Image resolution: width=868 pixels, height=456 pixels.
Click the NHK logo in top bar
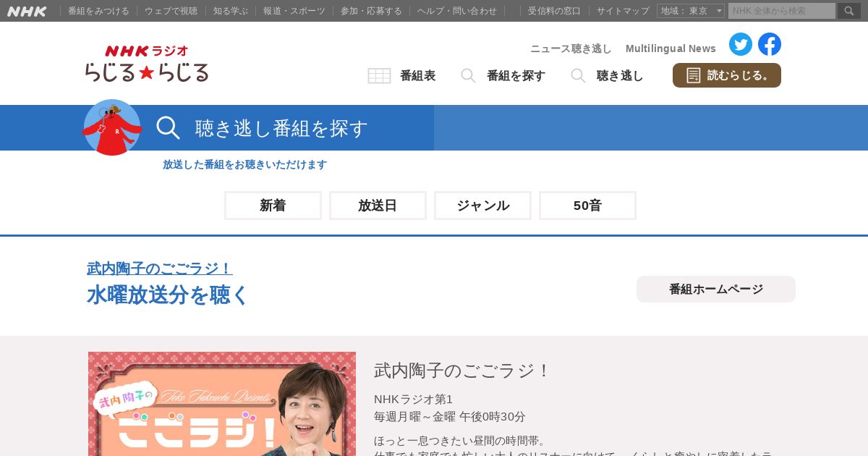pyautogui.click(x=27, y=11)
